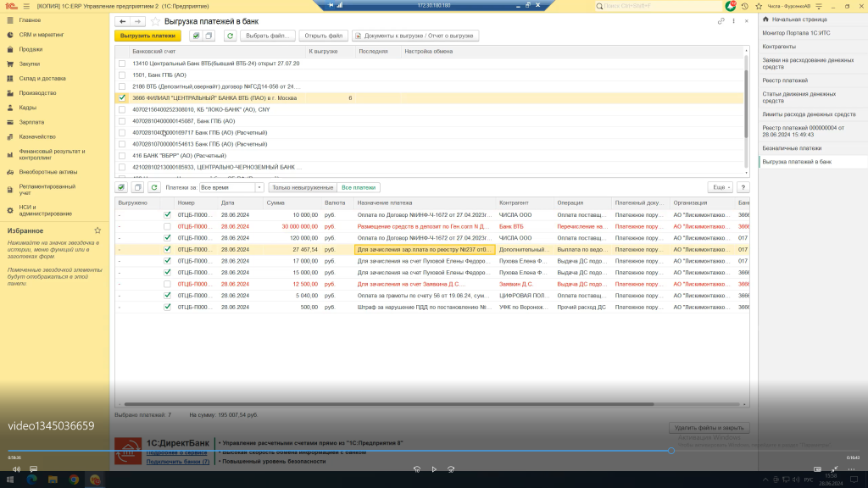Open the 'Платежи за' period dropdown
Image resolution: width=868 pixels, height=488 pixels.
[259, 187]
